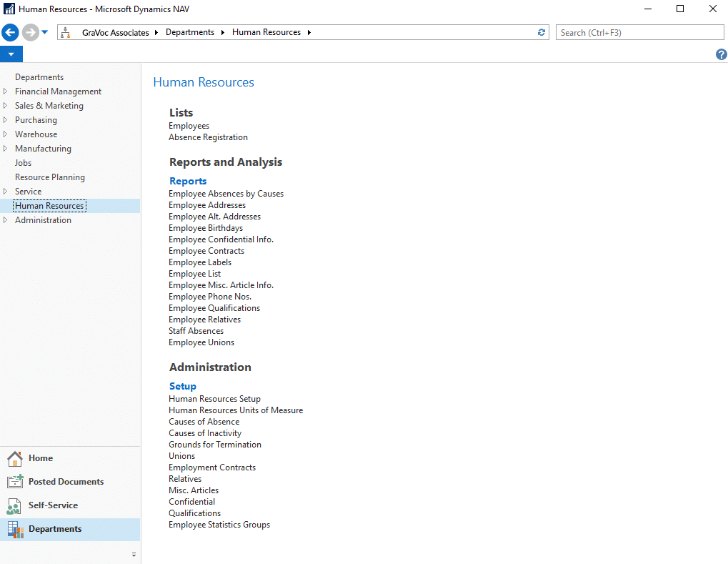This screenshot has width=728, height=564.
Task: Open Staff Absences report
Action: [196, 331]
